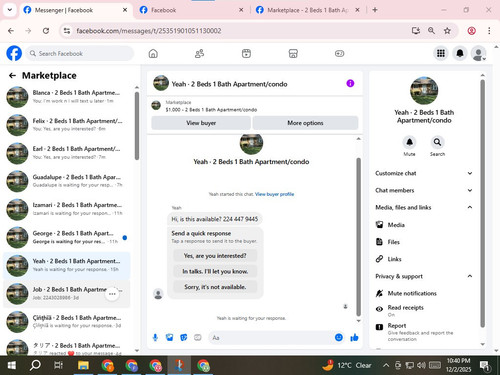
Task: Open the account profile avatar menu
Action: (x=478, y=53)
